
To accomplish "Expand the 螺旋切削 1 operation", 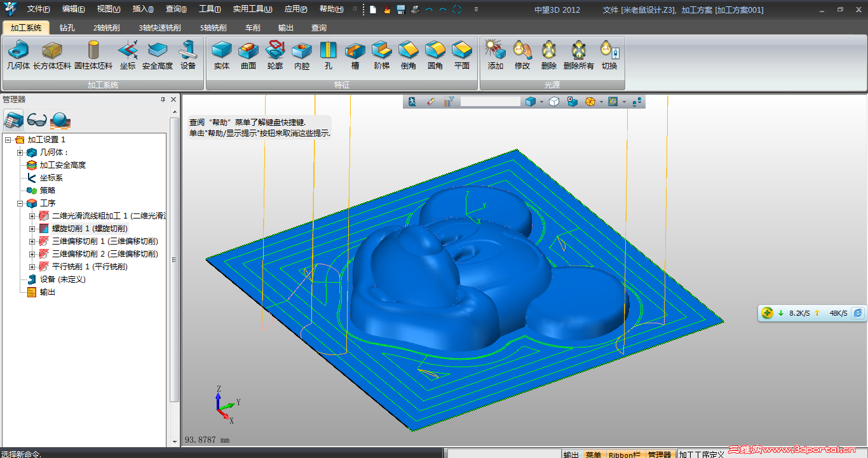I will tap(32, 229).
